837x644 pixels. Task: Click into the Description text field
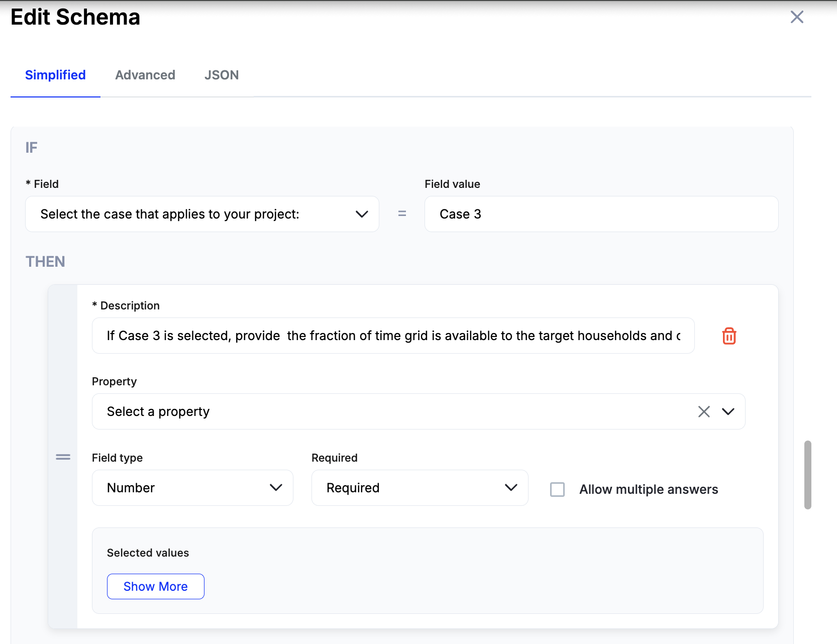tap(393, 336)
